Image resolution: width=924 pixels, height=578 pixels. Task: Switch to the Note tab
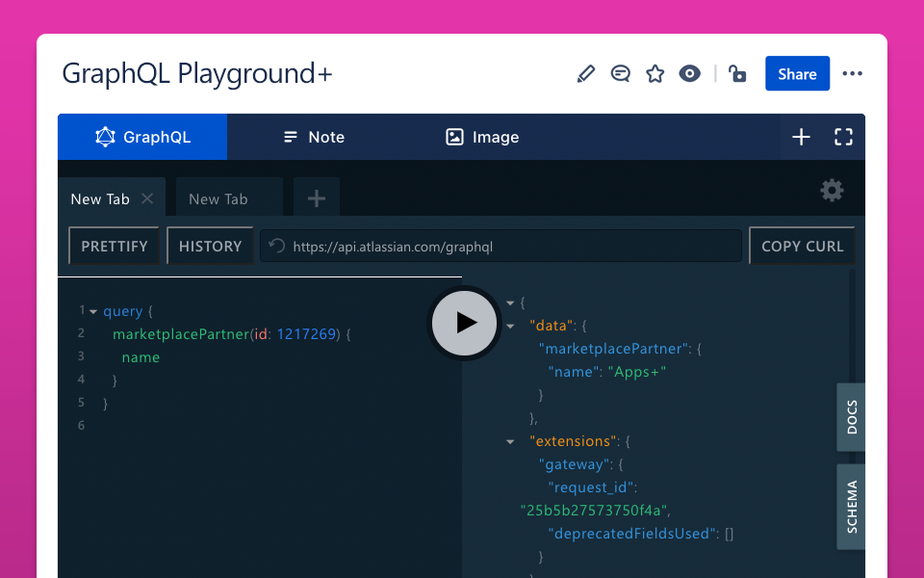(314, 137)
